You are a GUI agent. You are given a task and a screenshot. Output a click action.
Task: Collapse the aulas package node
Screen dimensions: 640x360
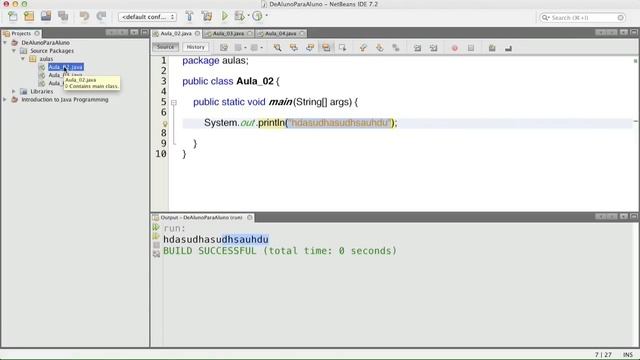point(23,59)
